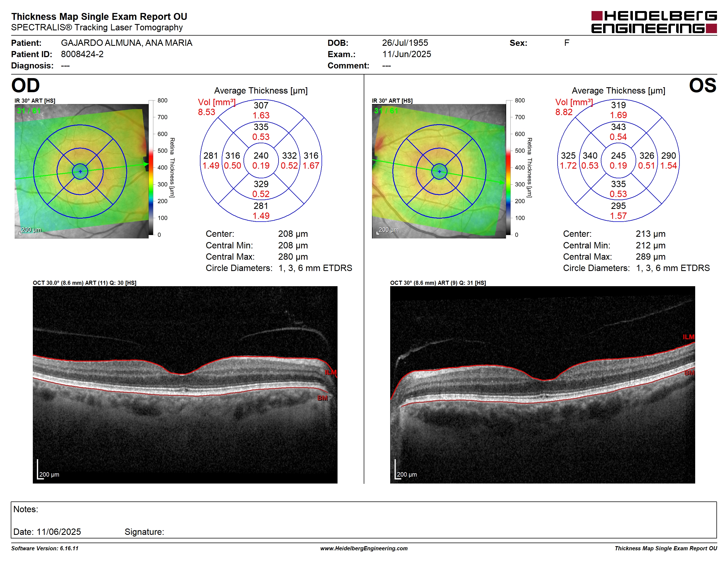Viewport: 728px width, 563px height.
Task: Click the BM label on OD B-scan
Action: pos(322,398)
